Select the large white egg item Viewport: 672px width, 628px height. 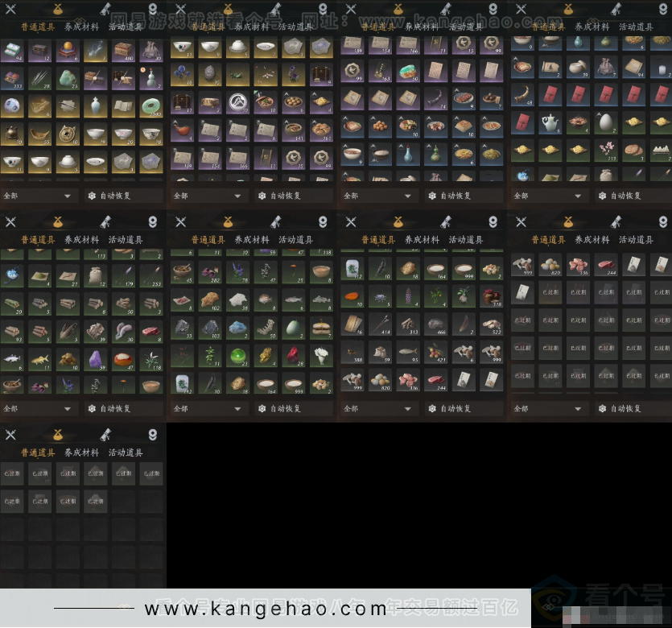point(606,122)
